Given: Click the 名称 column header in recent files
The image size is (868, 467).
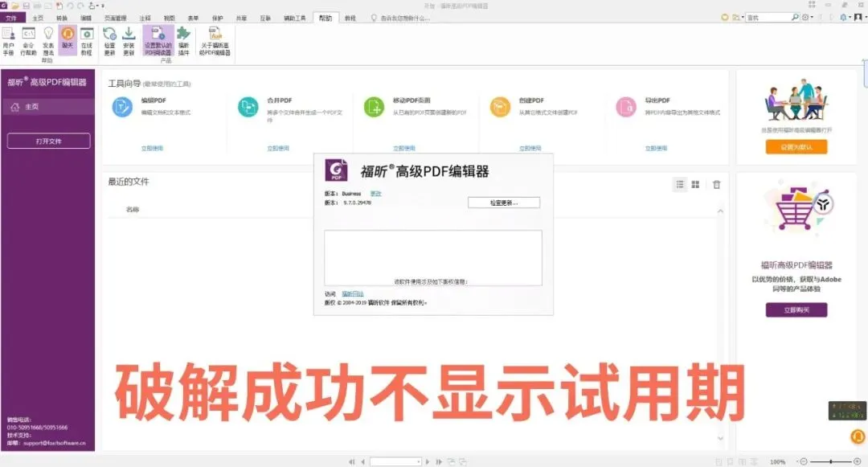Looking at the screenshot, I should click(133, 209).
